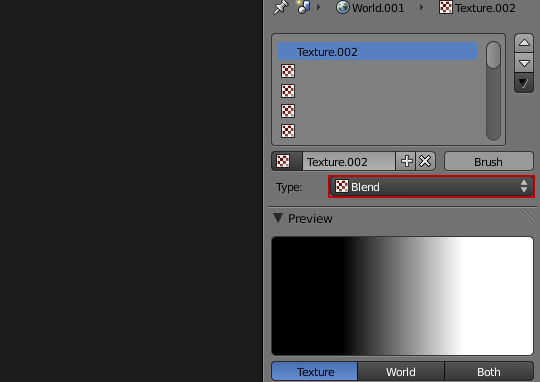540x382 pixels.
Task: Move texture slot down with arrow button
Action: [524, 63]
